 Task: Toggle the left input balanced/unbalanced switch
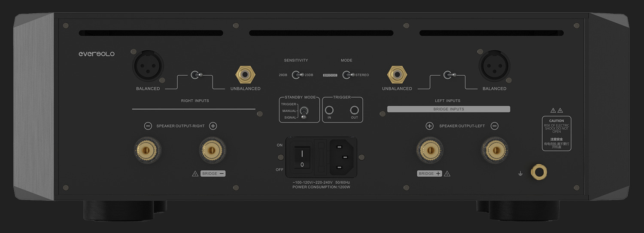448,75
